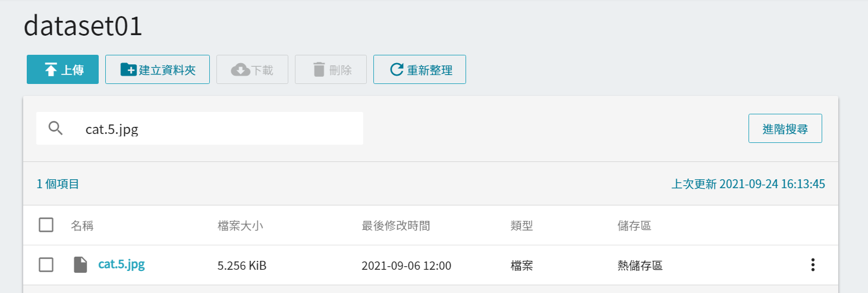
Task: Click the folder-plus icon for 建立資料夾
Action: tap(128, 70)
